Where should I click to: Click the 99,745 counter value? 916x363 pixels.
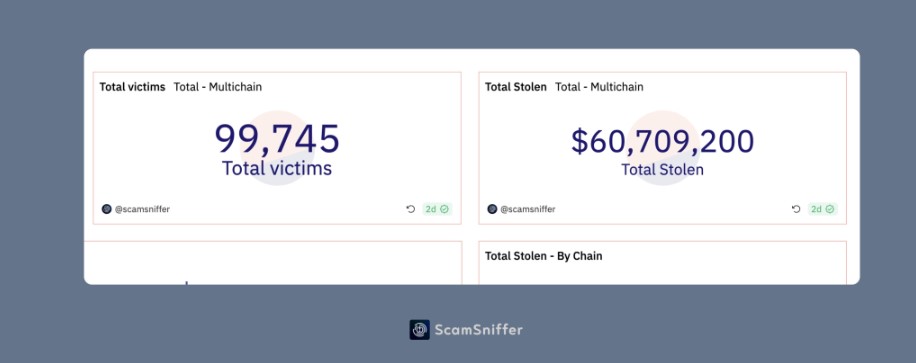click(277, 139)
